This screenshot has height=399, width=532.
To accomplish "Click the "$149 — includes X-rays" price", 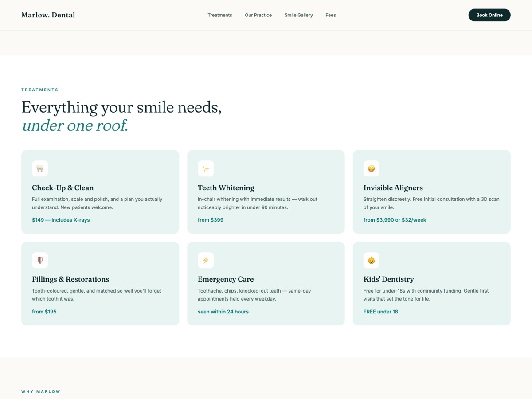I will [61, 220].
